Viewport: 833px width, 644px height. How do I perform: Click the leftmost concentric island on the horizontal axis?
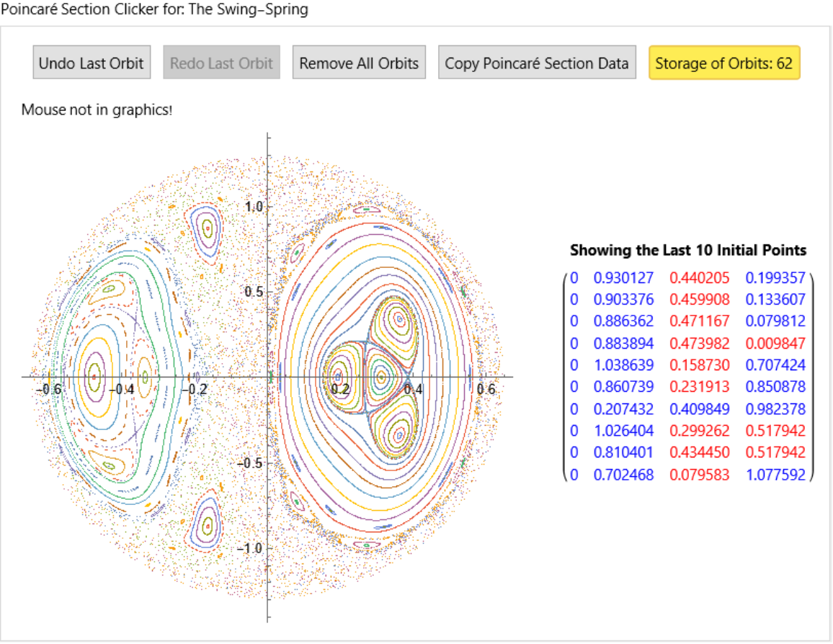[x=94, y=376]
